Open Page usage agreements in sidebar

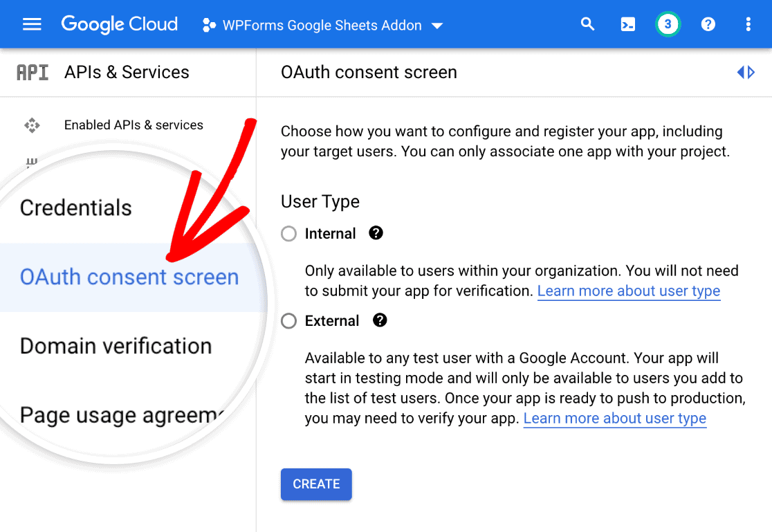(122, 415)
